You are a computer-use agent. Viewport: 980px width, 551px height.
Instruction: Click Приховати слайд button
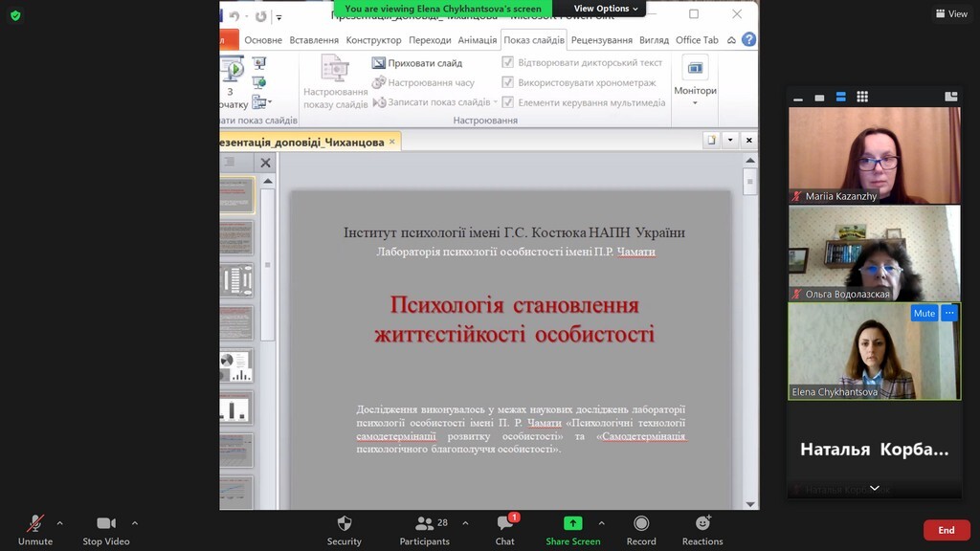417,63
